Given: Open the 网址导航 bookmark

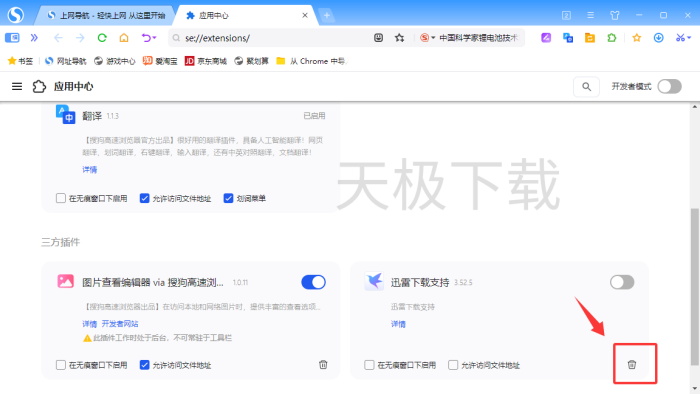Looking at the screenshot, I should [x=66, y=61].
